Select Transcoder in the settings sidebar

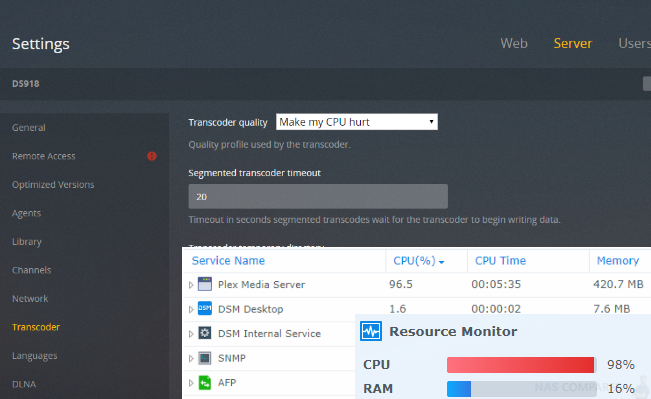click(36, 327)
